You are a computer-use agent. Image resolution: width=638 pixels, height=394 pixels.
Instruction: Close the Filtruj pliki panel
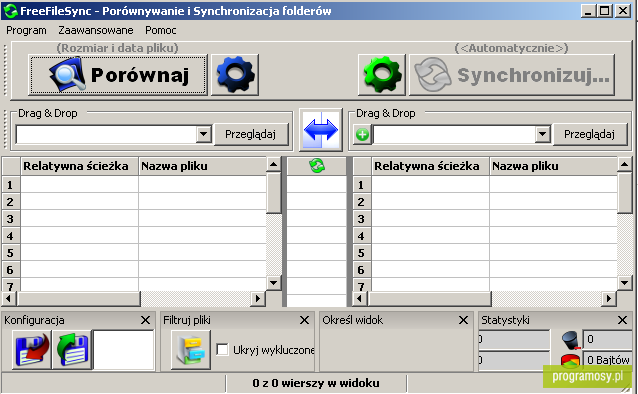tap(304, 320)
